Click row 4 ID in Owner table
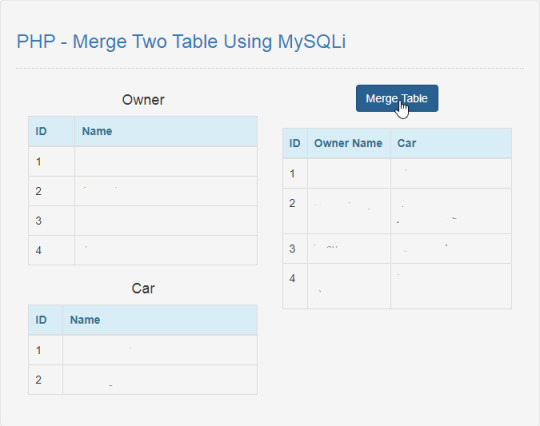The image size is (540, 426). point(39,250)
